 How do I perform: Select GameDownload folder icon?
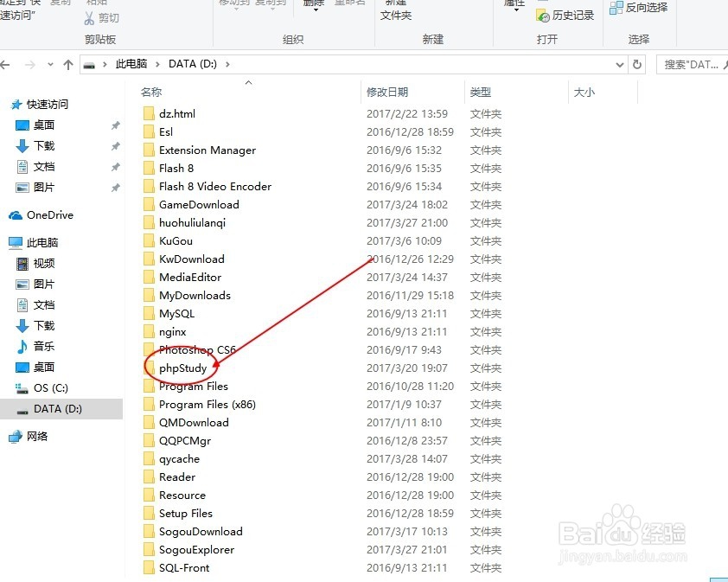click(149, 204)
